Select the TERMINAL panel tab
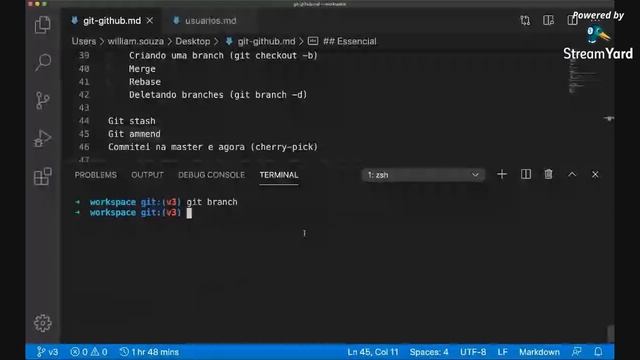Screen dimensions: 640x360 [x=279, y=175]
